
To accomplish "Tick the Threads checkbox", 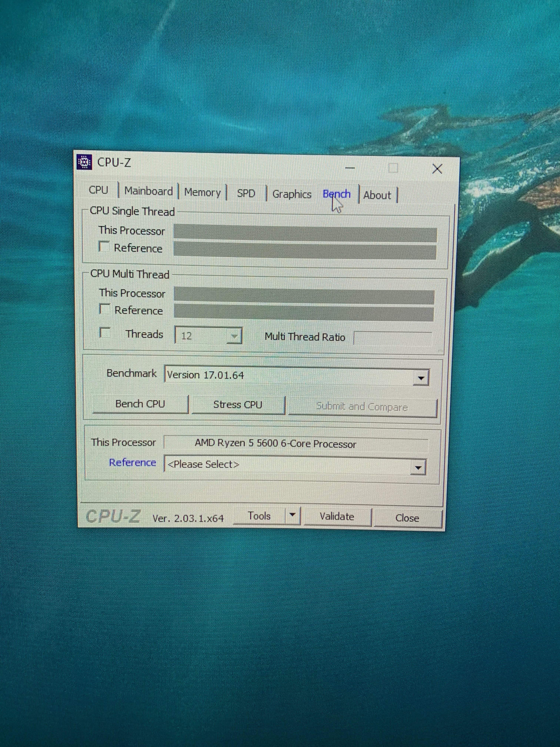I will 105,333.
